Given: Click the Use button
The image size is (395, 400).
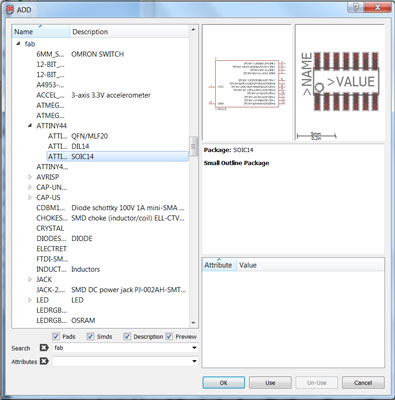Looking at the screenshot, I should (x=270, y=383).
